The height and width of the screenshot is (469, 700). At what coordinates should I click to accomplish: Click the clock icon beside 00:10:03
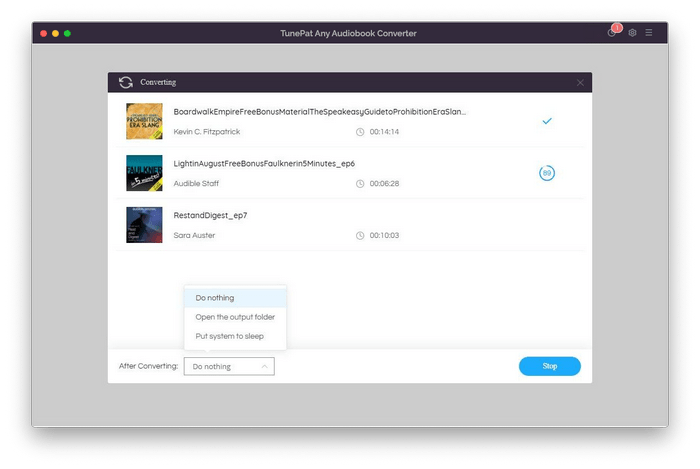pyautogui.click(x=360, y=236)
